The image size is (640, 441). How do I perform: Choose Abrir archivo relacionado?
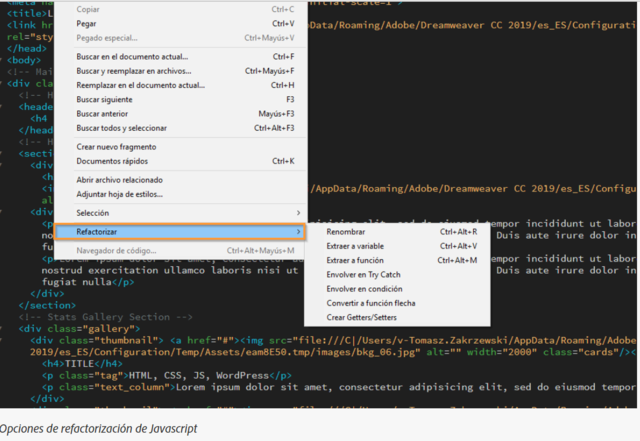point(181,180)
